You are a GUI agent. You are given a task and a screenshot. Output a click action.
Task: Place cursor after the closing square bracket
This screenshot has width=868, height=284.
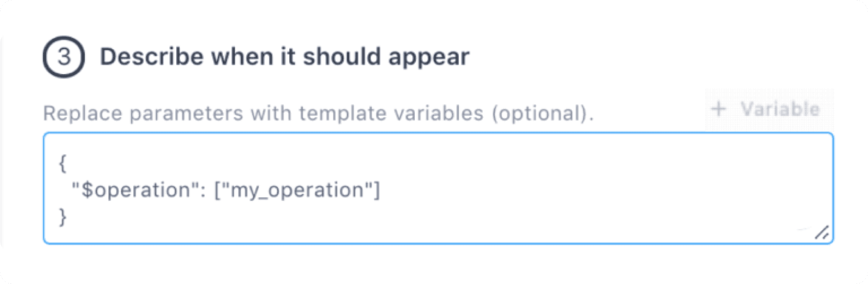coord(380,190)
